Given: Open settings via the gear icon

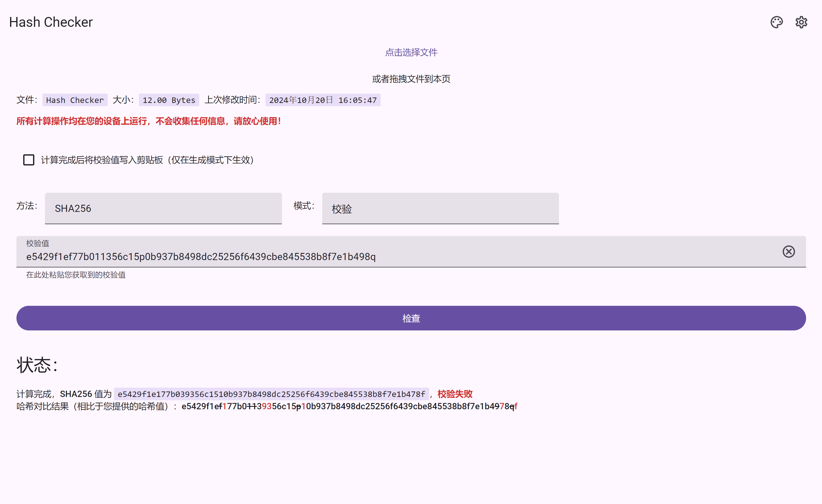Looking at the screenshot, I should coord(801,22).
